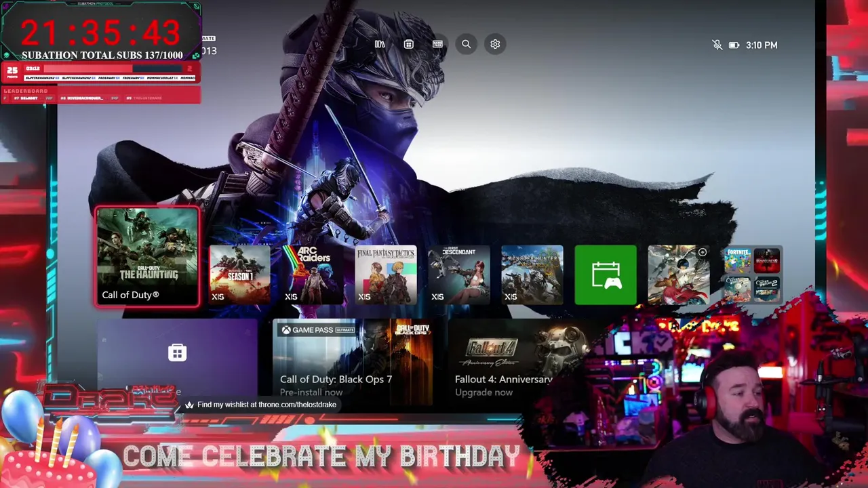
Task: Open the ARC Raiders game tile
Action: point(313,274)
